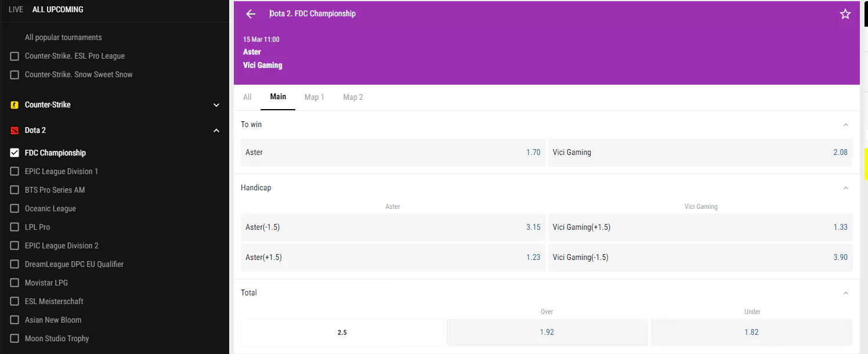Image resolution: width=868 pixels, height=354 pixels.
Task: Tick the Counter-Strike ESL Pro League checkbox
Action: [x=15, y=56]
